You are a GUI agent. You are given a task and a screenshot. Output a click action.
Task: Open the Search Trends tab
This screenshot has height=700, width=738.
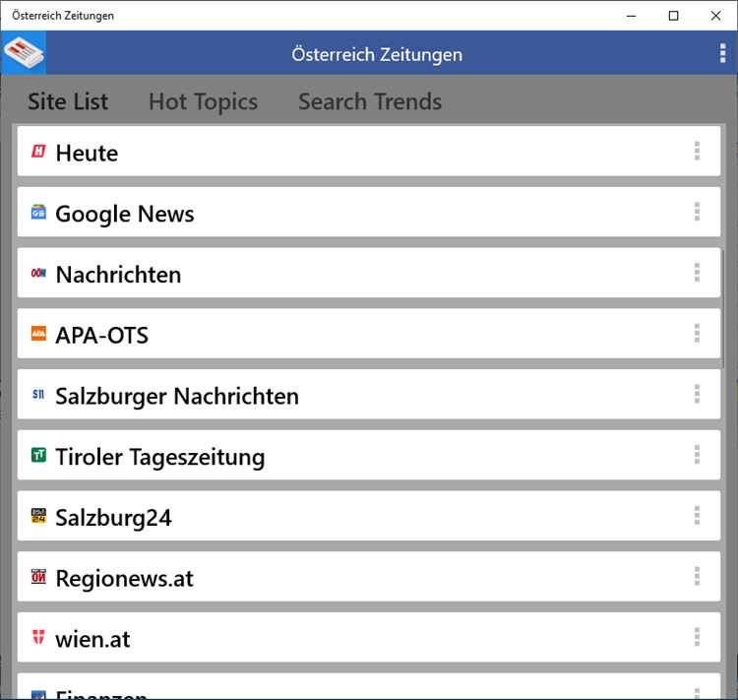[370, 101]
